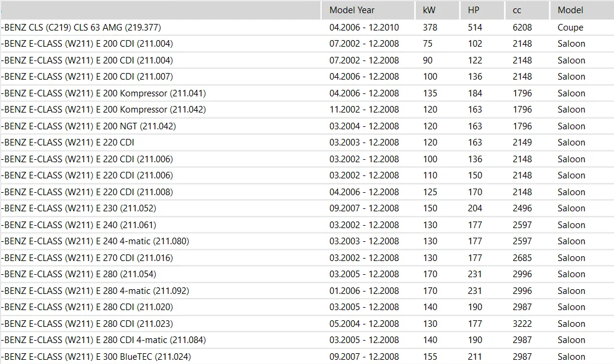Viewport: 614px width, 364px height.
Task: Click the Model Year column header
Action: click(x=368, y=10)
